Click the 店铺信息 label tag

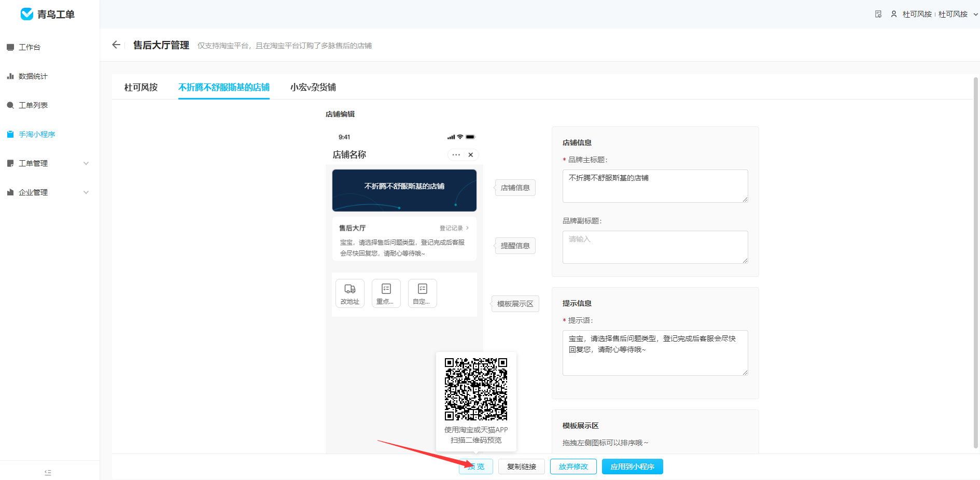point(515,188)
